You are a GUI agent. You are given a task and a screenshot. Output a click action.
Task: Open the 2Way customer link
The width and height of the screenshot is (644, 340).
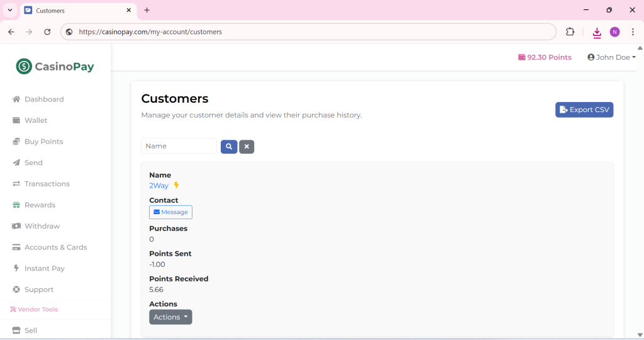tap(158, 186)
